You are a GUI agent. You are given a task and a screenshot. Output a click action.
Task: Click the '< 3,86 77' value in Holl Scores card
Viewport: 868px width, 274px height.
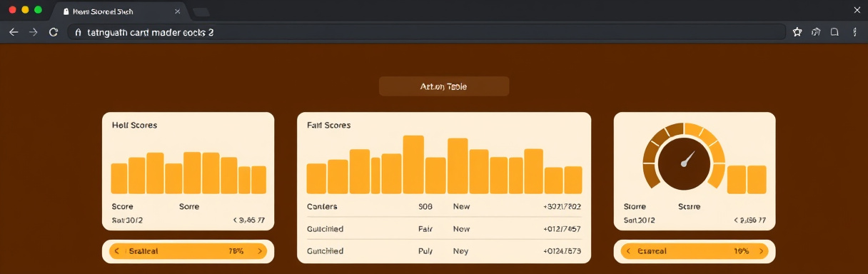point(249,220)
